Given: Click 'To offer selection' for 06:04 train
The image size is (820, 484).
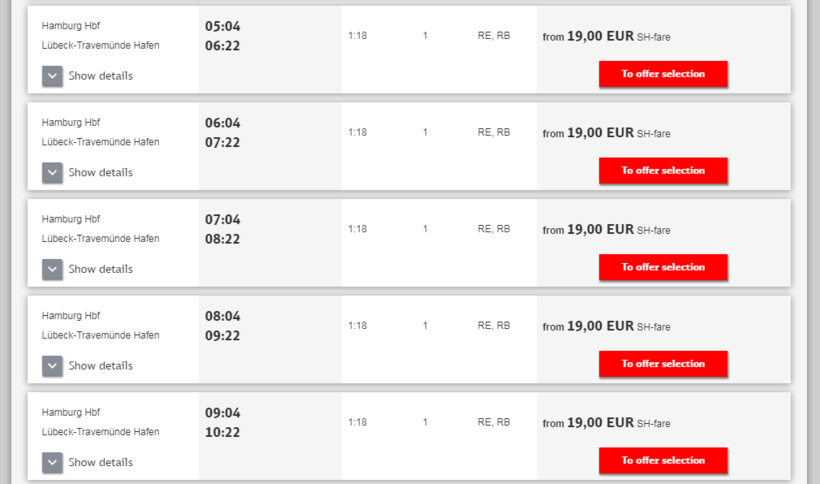Looking at the screenshot, I should (663, 171).
